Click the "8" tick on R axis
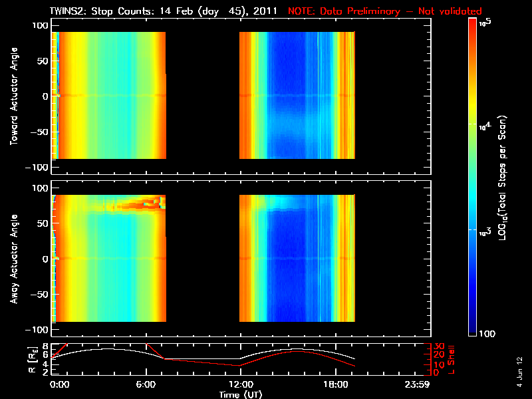Screen dimensions: 532x399 (x=45, y=346)
